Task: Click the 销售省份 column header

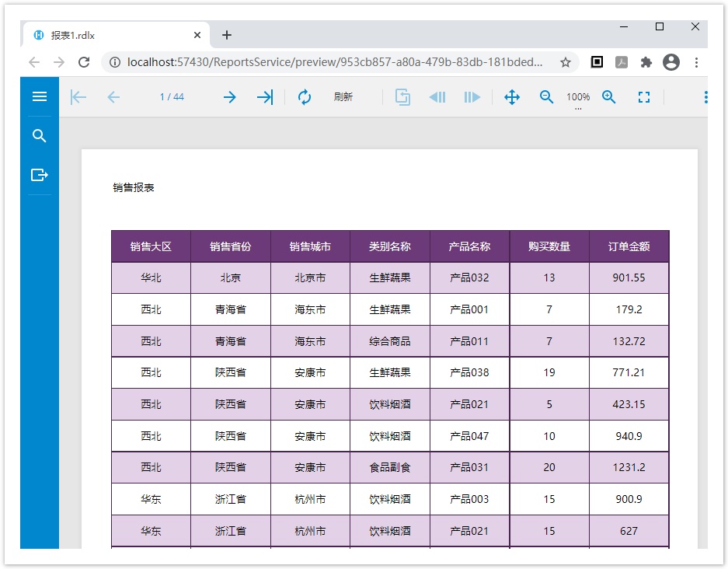Action: click(230, 246)
